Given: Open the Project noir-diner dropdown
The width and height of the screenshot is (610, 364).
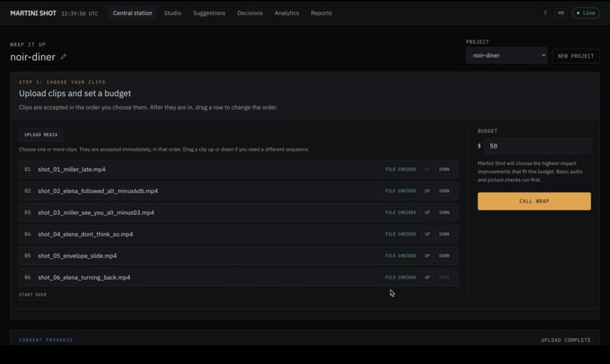Looking at the screenshot, I should click(506, 55).
